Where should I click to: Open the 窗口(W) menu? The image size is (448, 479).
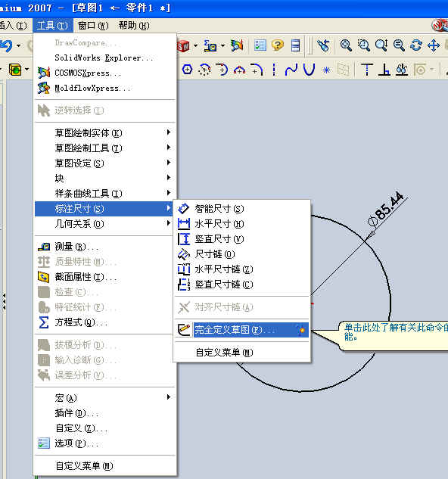[93, 26]
